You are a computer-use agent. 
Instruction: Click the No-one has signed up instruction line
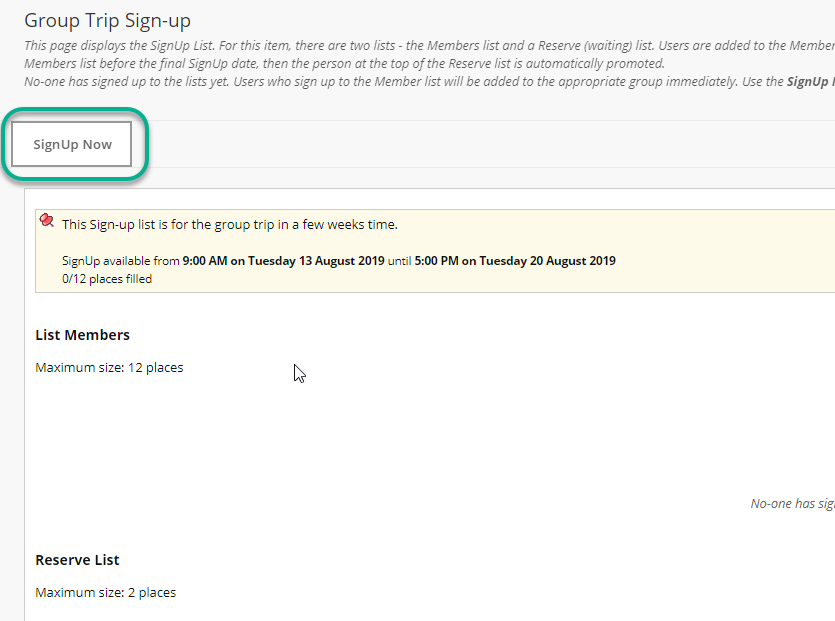[429, 81]
